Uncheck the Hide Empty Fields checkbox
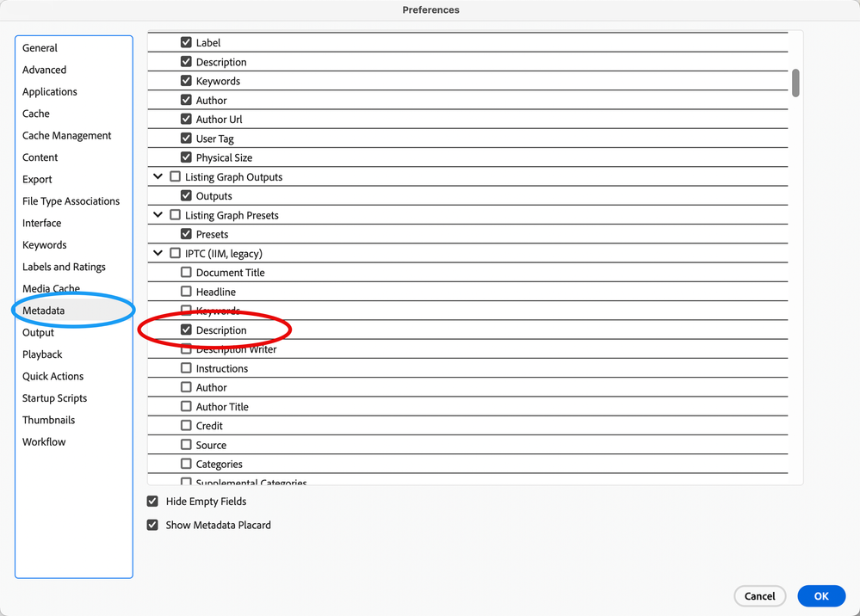Screen dimensions: 860x616 153,502
